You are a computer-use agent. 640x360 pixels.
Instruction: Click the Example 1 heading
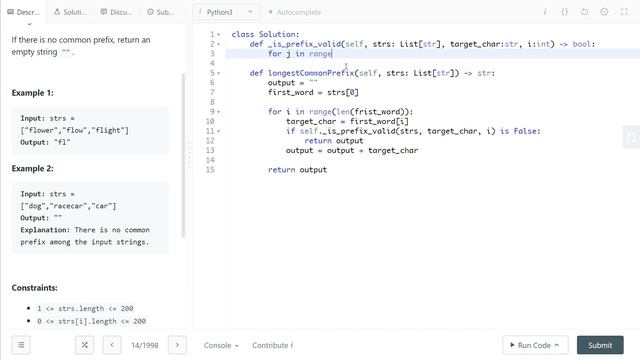[x=32, y=93]
